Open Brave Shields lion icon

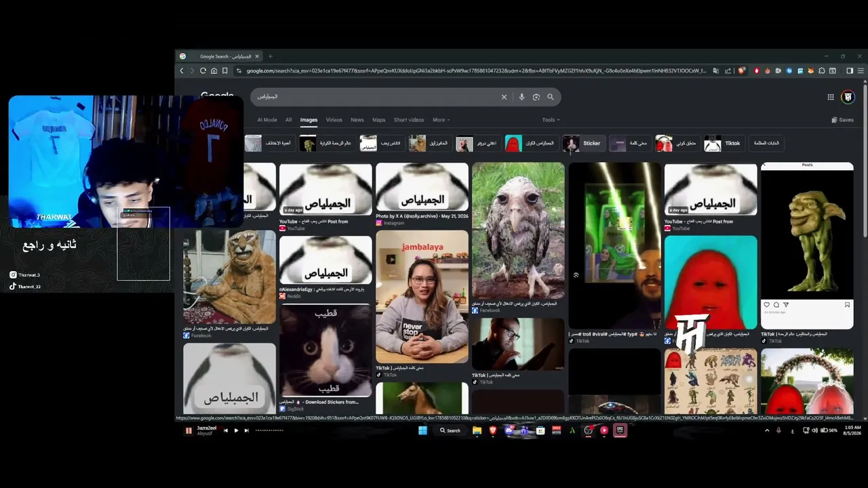(742, 70)
